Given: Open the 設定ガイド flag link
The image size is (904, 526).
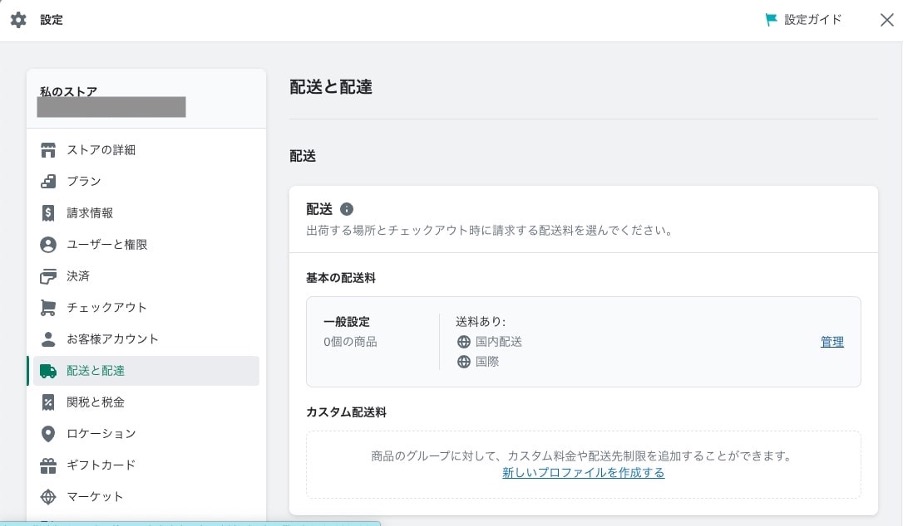Looking at the screenshot, I should [x=803, y=20].
